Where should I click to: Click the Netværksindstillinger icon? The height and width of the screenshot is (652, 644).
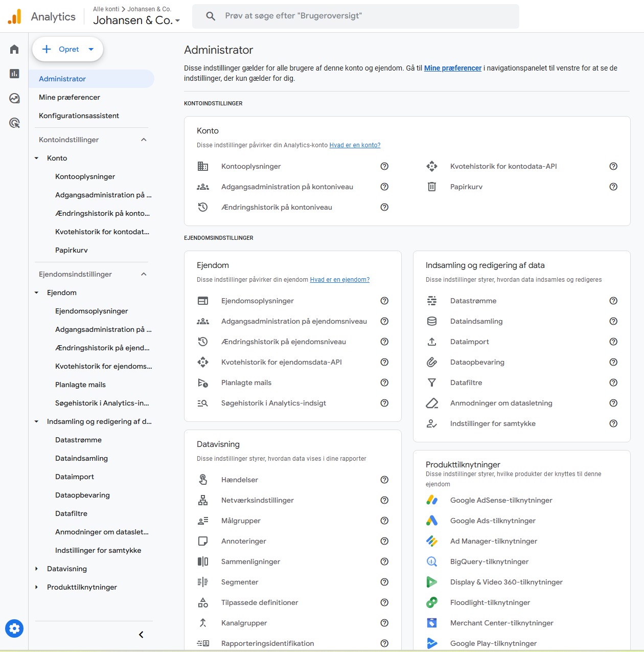pyautogui.click(x=203, y=500)
